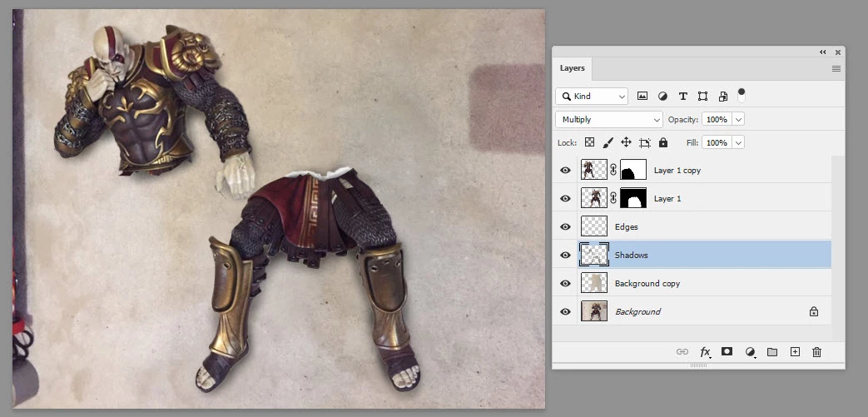Click the Link layers icon
The image size is (868, 417).
(x=682, y=351)
